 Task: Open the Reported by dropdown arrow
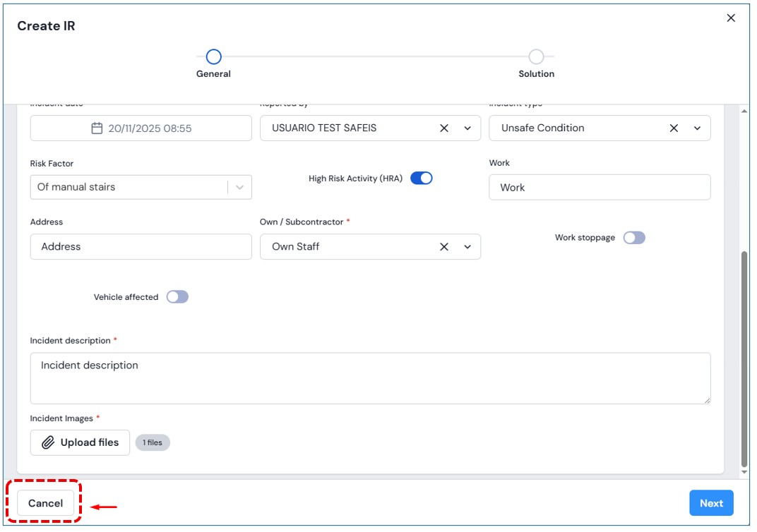467,128
